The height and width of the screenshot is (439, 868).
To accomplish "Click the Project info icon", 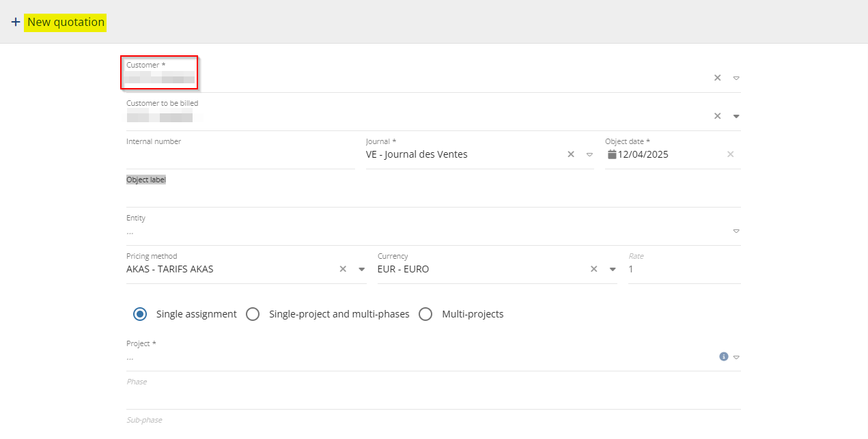I will (723, 356).
